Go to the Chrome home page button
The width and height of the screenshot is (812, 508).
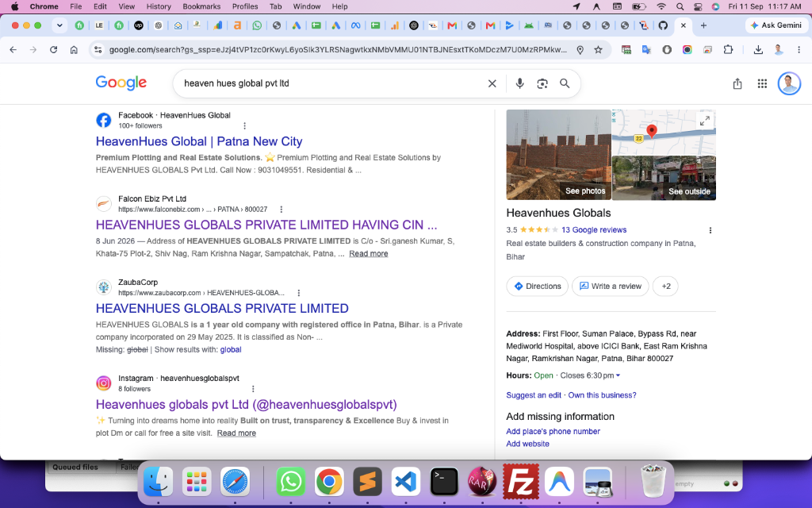[x=74, y=50]
